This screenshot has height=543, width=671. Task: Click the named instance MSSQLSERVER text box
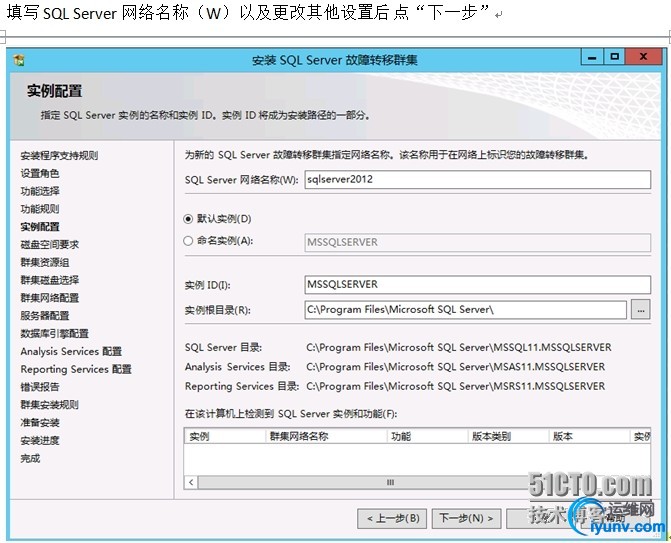tap(478, 242)
